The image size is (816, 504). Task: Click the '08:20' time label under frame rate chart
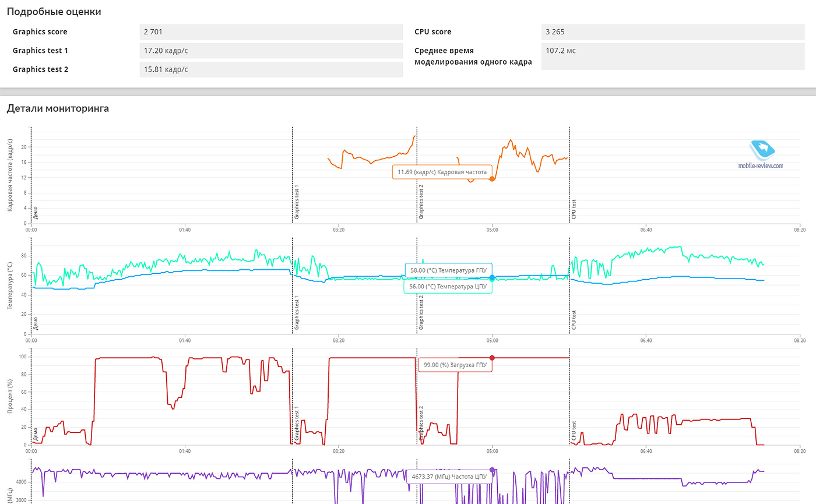[800, 230]
